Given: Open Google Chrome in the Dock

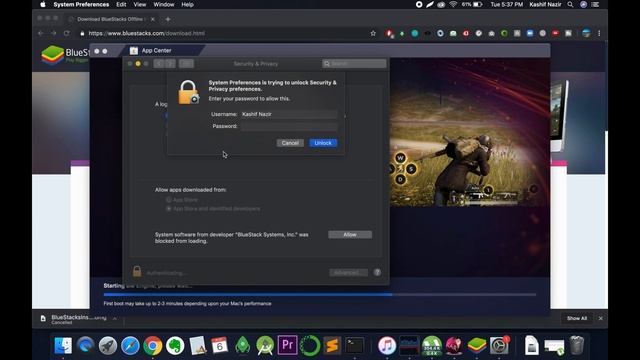Looking at the screenshot, I should 153,346.
